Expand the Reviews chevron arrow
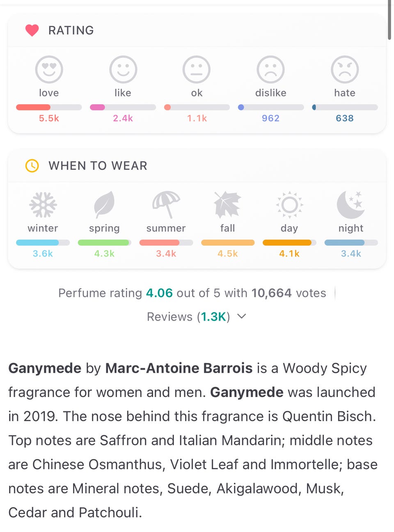The image size is (394, 532). (x=242, y=316)
